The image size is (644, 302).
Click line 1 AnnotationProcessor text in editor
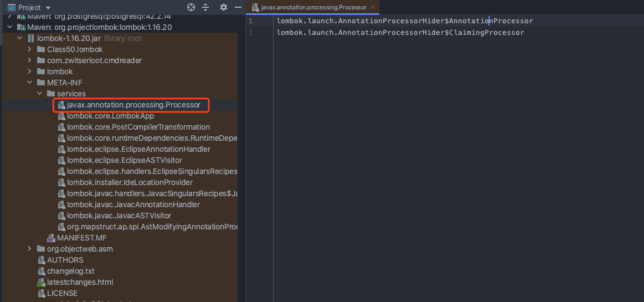click(491, 21)
